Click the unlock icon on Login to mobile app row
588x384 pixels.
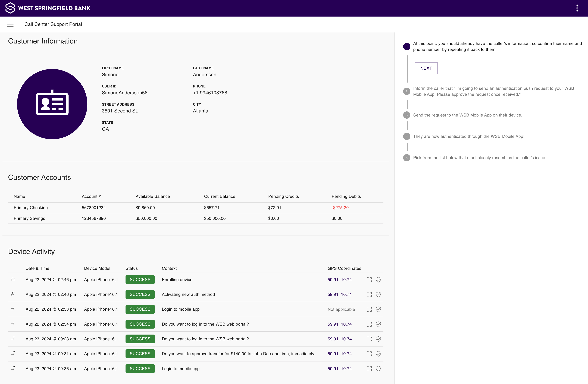click(x=13, y=309)
